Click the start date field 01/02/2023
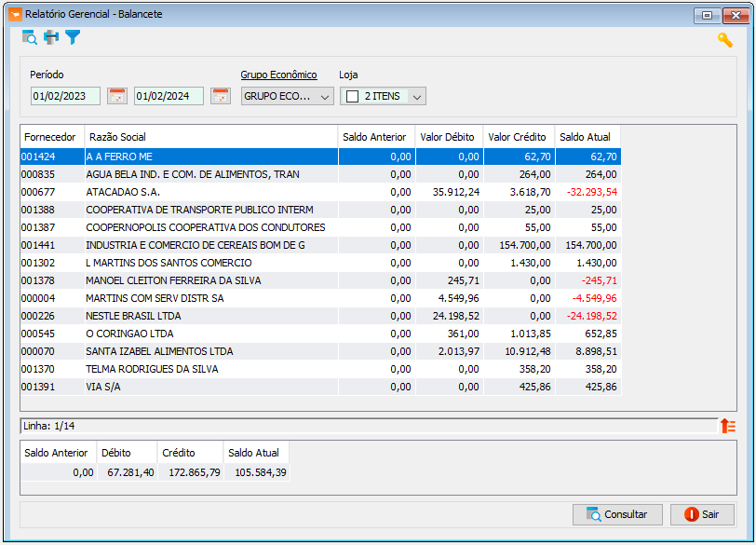This screenshot has width=756, height=545. click(x=65, y=96)
